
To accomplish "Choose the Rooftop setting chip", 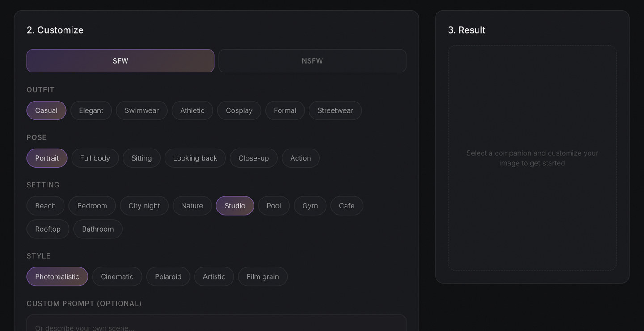I will [48, 229].
